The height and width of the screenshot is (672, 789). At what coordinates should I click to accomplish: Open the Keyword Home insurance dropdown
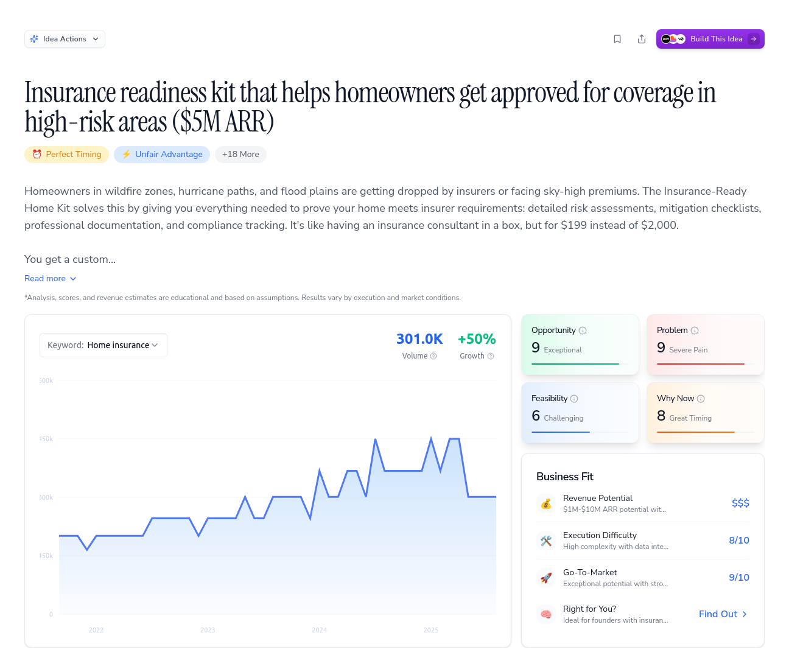click(x=103, y=345)
